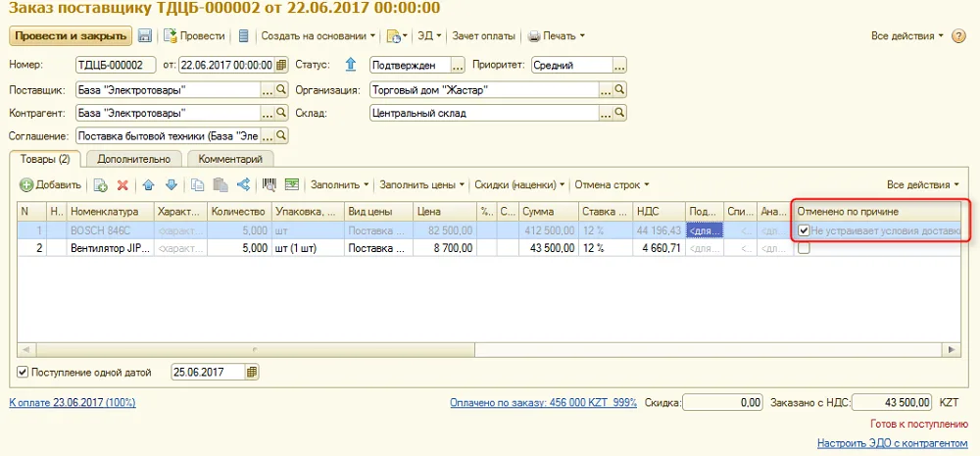Open link К оплате 23.06.2017 (100%)
The width and height of the screenshot is (980, 456).
tap(73, 403)
